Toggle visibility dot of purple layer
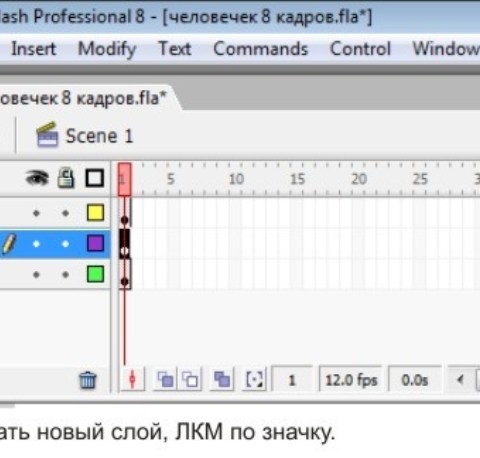The height and width of the screenshot is (458, 480). [36, 244]
